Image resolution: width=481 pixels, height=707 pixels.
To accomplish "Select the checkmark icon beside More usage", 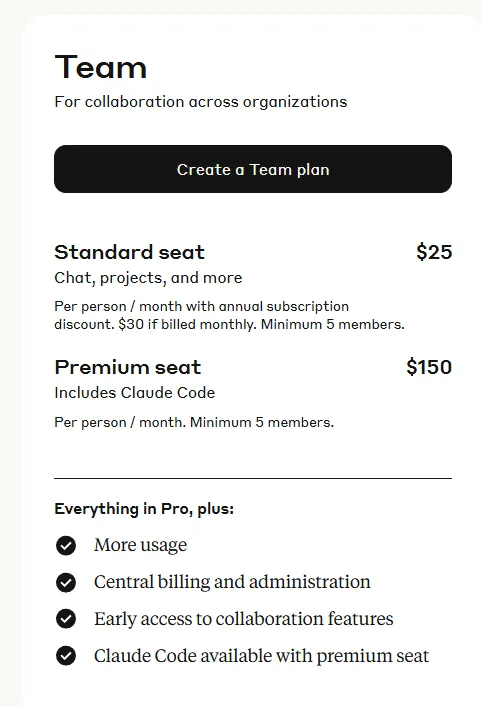I will tap(66, 546).
